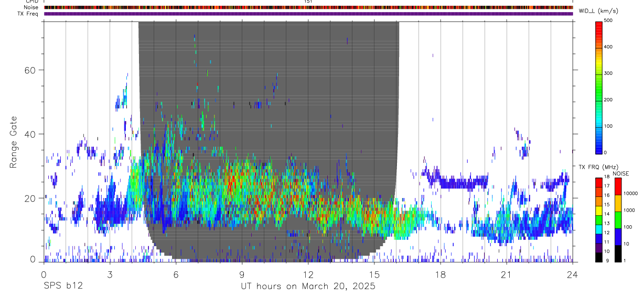Click the TX FRQ legend '9' MHz label
This screenshot has width=644, height=297.
(x=607, y=260)
